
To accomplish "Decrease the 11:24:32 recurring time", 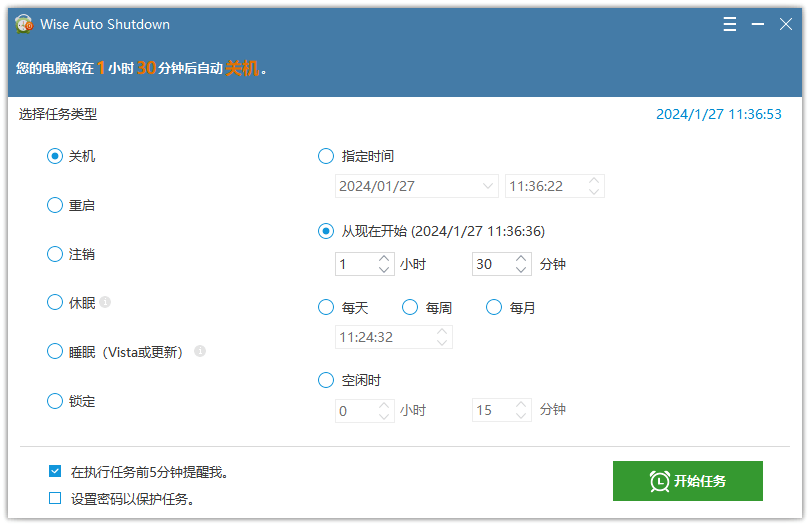I will tap(442, 343).
